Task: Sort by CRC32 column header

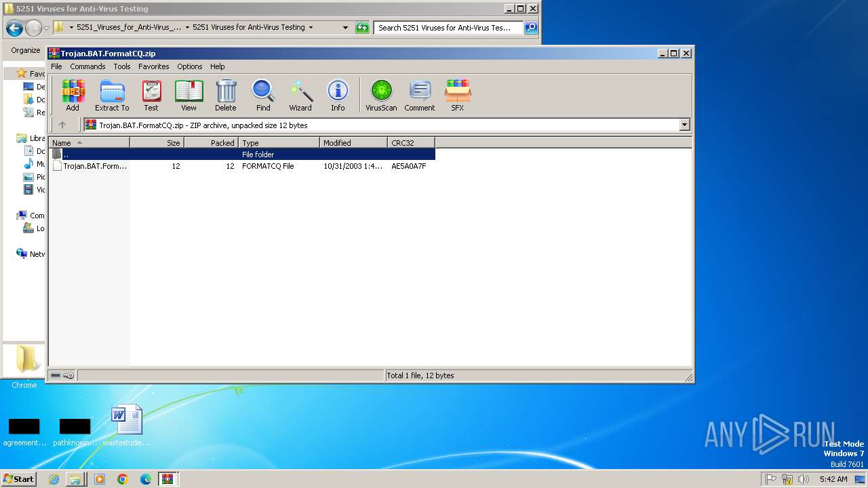Action: 412,142
